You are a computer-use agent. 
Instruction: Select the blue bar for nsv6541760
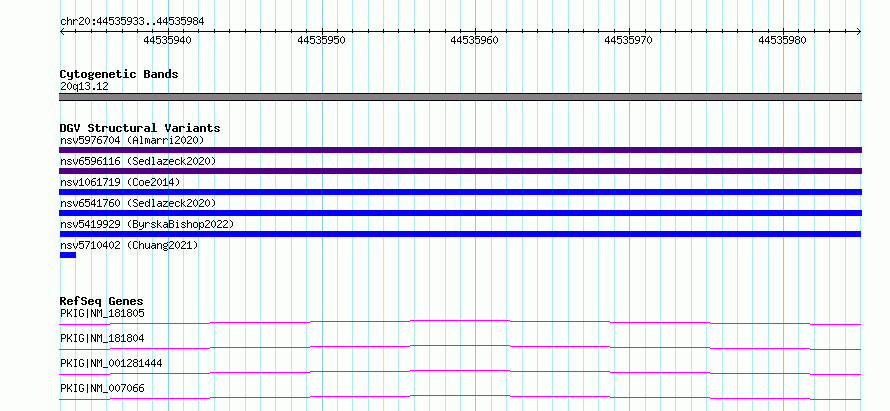click(x=460, y=213)
